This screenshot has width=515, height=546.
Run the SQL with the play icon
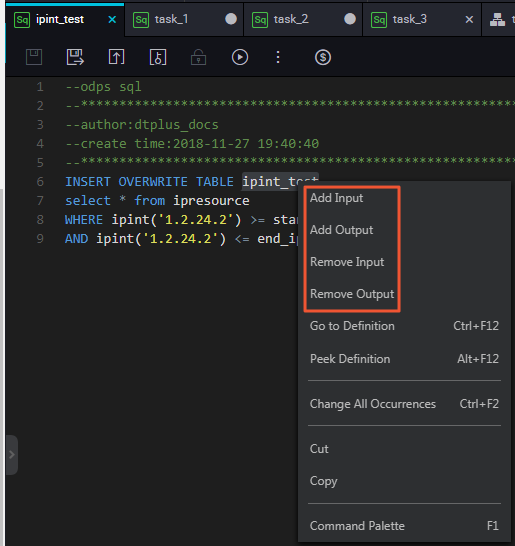pyautogui.click(x=240, y=57)
